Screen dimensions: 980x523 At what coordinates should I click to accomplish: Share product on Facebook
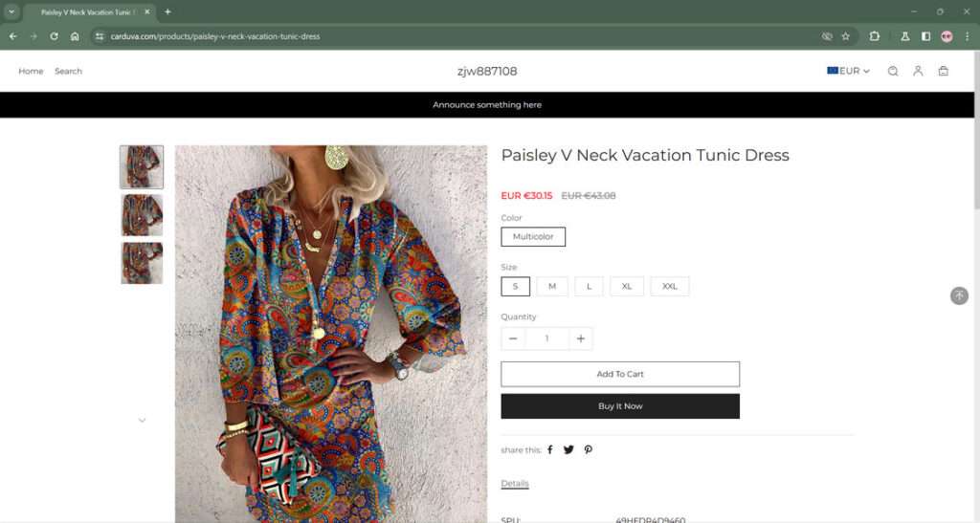tap(550, 449)
